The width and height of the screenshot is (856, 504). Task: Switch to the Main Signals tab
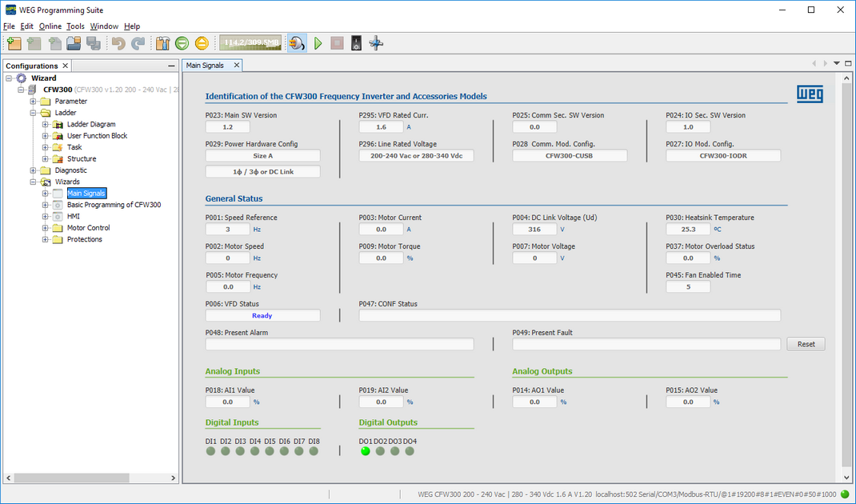206,66
